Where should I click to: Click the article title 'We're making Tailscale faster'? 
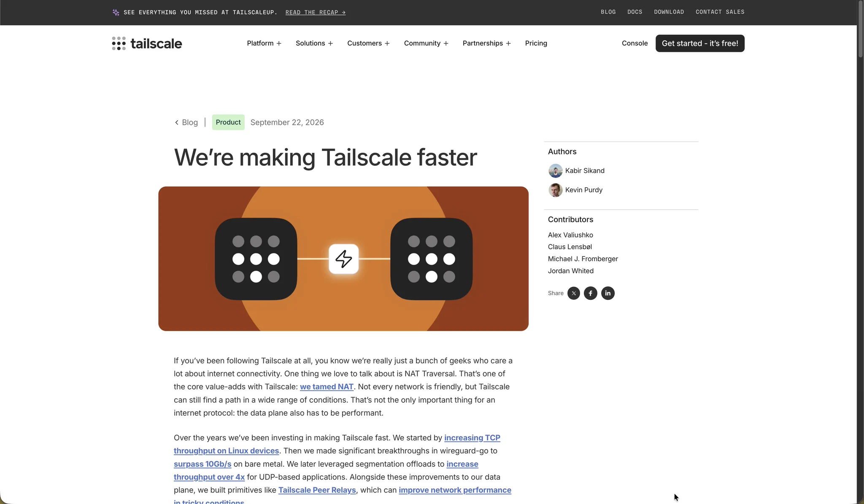326,157
